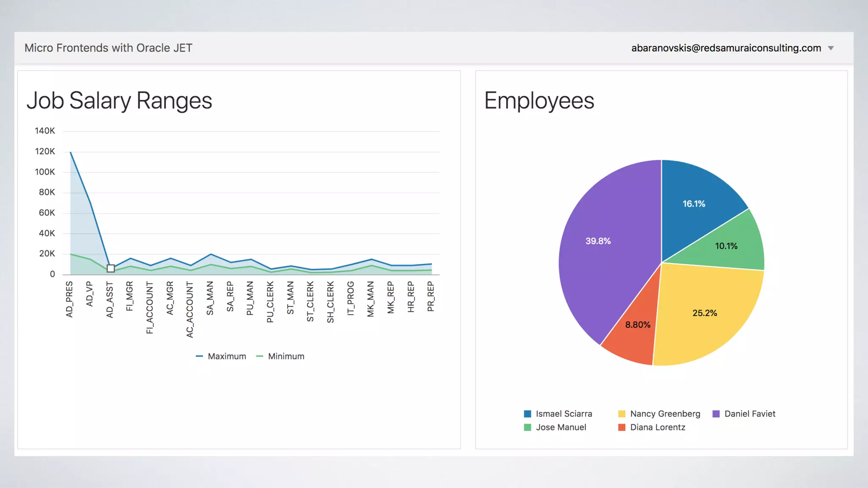Click the Nancy Greenberg legend label
The image size is (868, 488).
click(665, 414)
